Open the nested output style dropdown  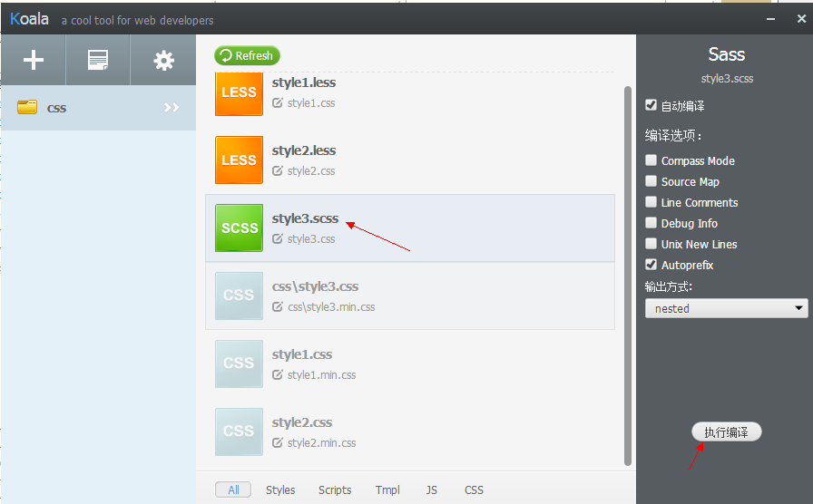[727, 308]
